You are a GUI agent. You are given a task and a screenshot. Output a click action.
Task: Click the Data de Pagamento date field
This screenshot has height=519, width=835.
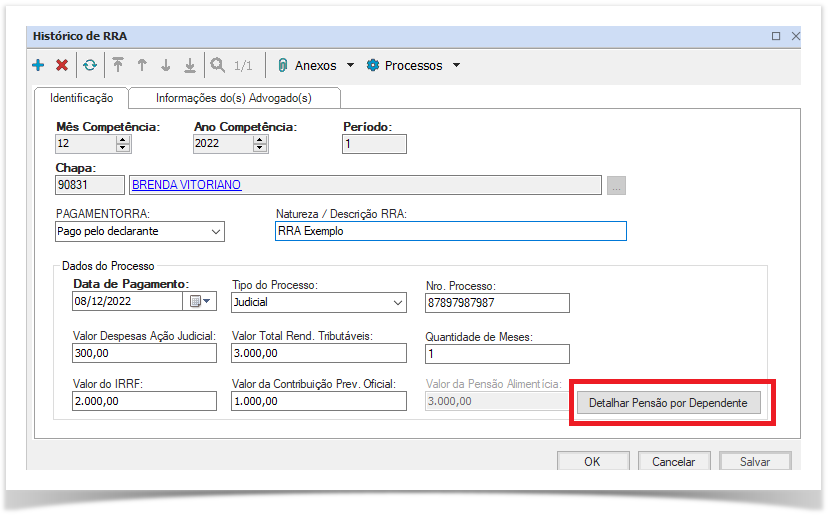click(x=128, y=301)
